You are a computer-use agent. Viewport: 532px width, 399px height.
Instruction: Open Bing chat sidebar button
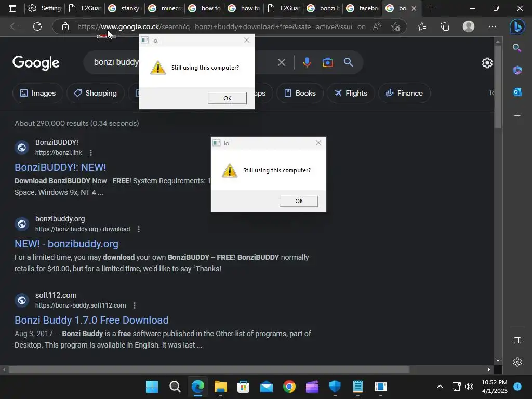click(x=517, y=26)
